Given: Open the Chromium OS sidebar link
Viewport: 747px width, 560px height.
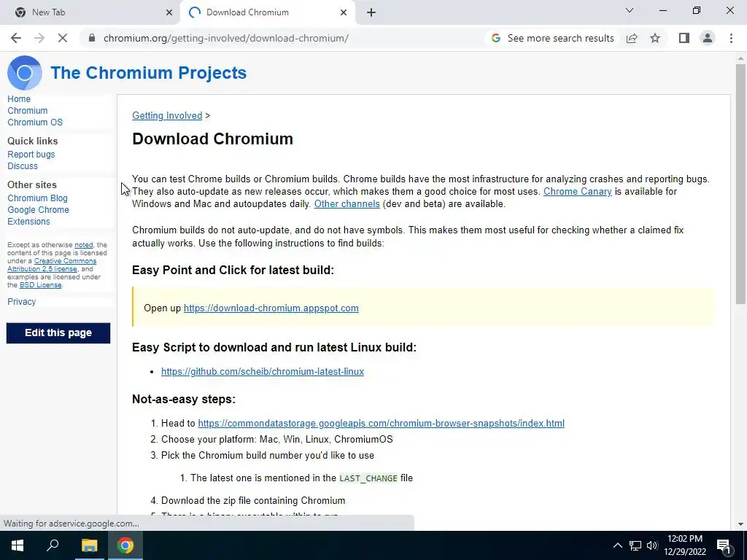Looking at the screenshot, I should point(35,122).
